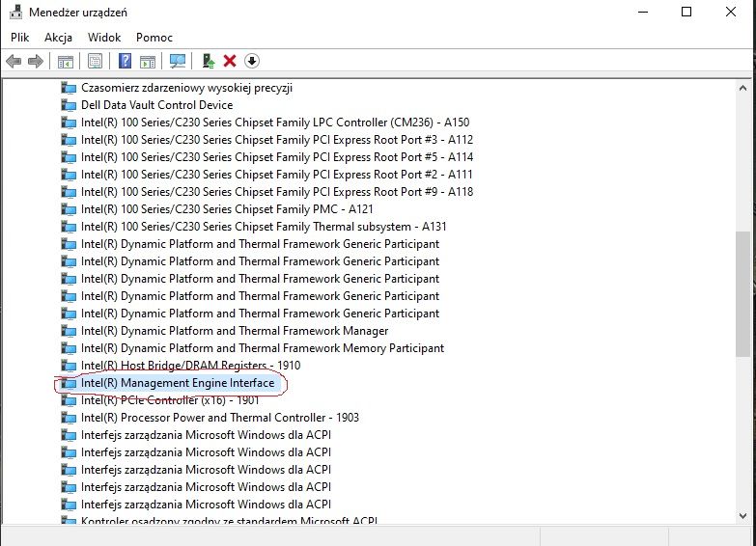Click the scrollbar up arrow
This screenshot has width=756, height=546.
point(742,88)
